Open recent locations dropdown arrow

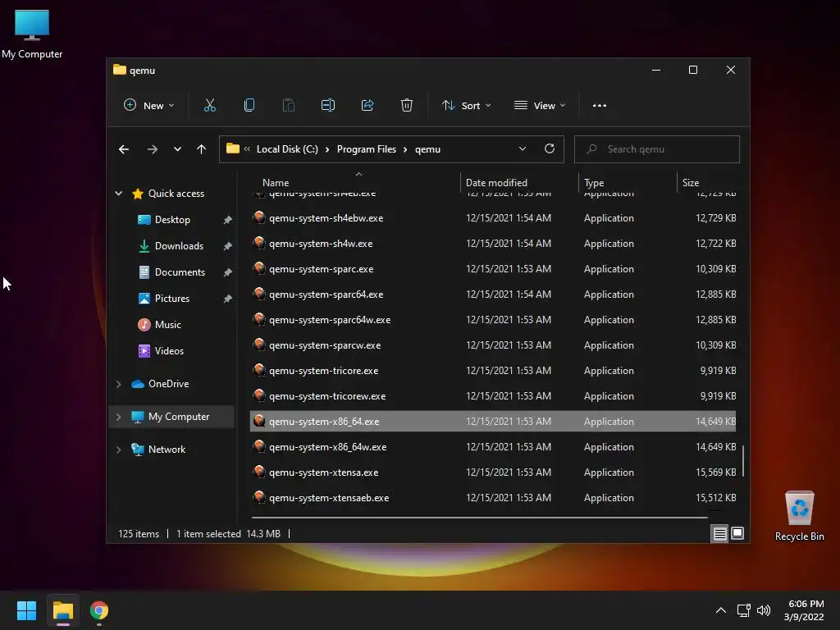click(x=177, y=149)
